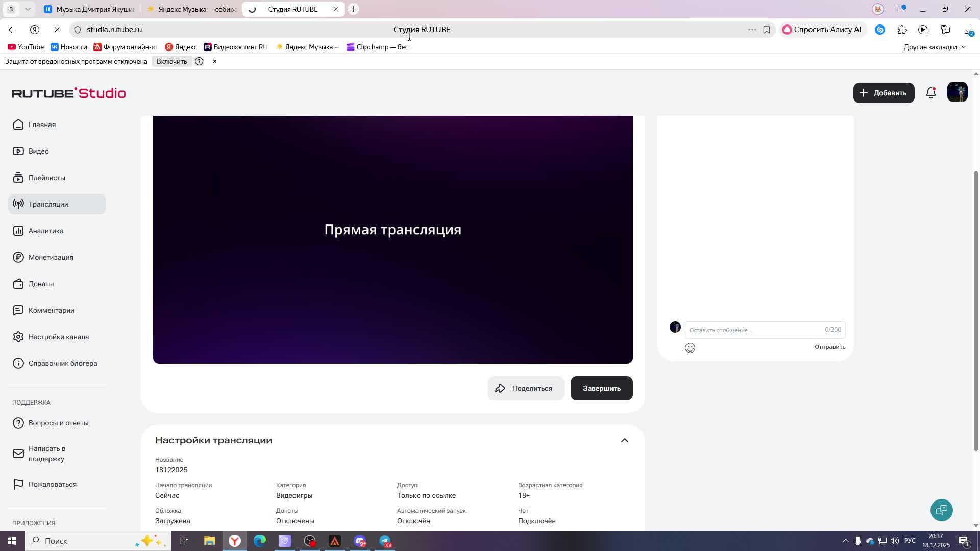The image size is (980, 551).
Task: Open Настройки канала settings
Action: pos(58,336)
